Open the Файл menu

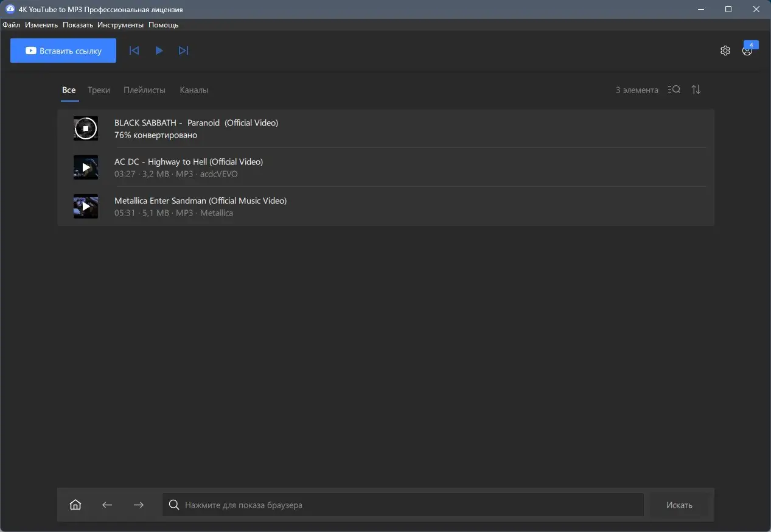(x=11, y=25)
